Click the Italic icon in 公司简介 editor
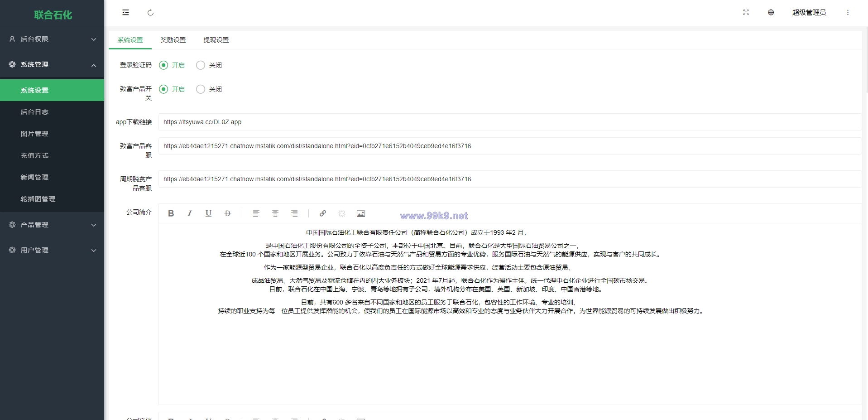Viewport: 868px width, 420px height. [x=190, y=213]
